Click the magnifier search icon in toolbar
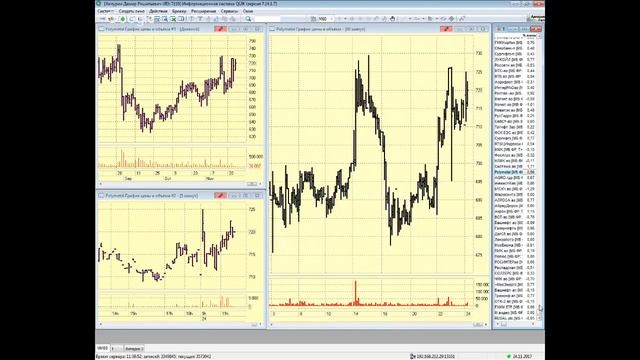The height and width of the screenshot is (360, 640). click(x=248, y=19)
